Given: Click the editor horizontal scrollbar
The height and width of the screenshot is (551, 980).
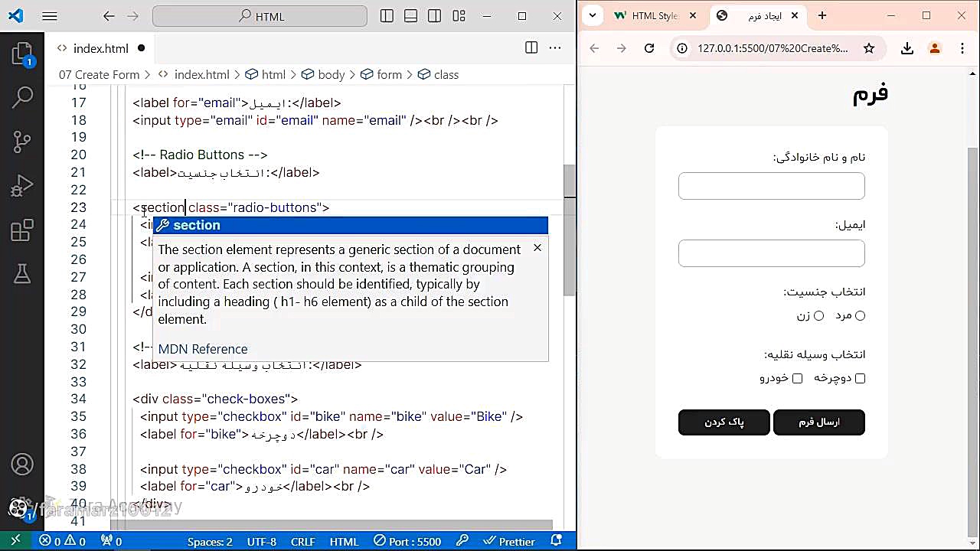Looking at the screenshot, I should click(x=331, y=526).
